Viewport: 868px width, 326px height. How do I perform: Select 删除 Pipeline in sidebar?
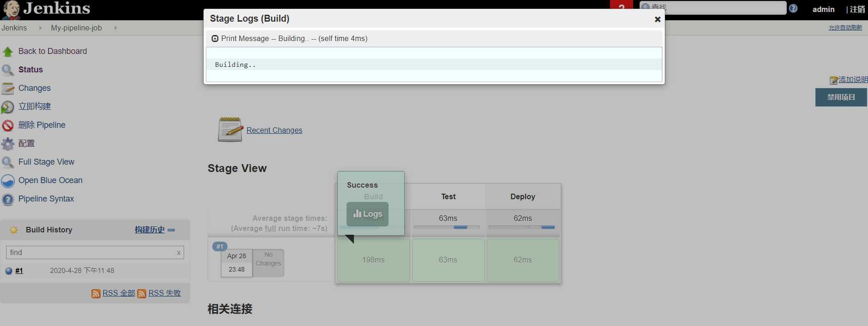click(42, 125)
